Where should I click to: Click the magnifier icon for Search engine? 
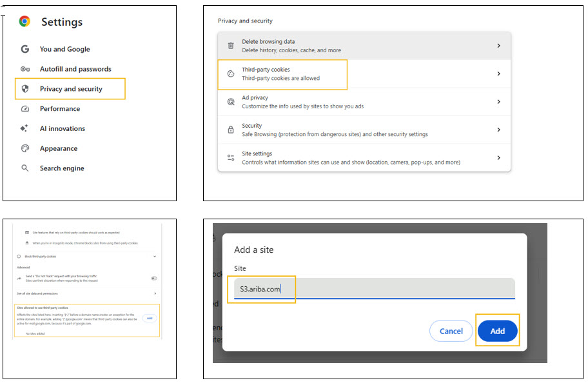coord(25,168)
